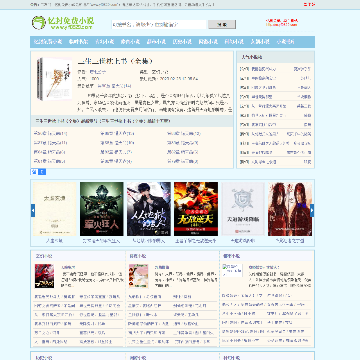
Task: Click the search button beside the input
Action: click(222, 24)
